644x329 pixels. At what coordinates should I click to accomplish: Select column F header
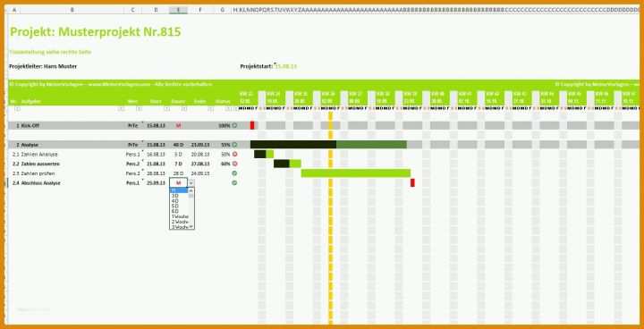[200, 10]
